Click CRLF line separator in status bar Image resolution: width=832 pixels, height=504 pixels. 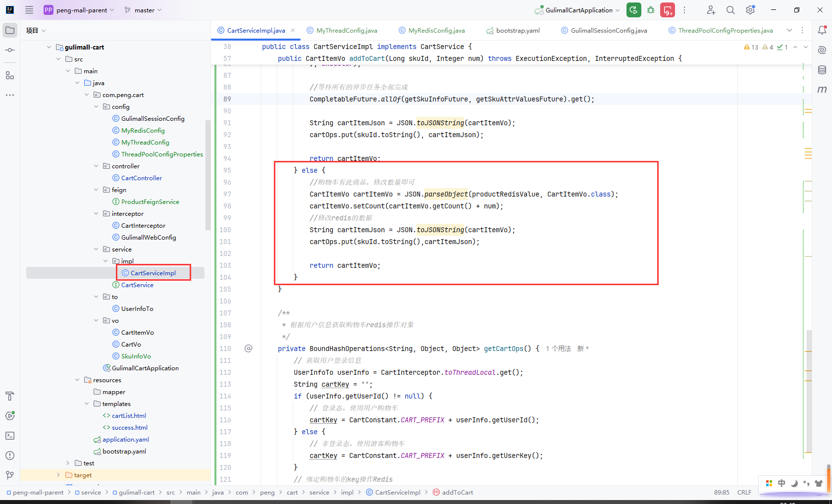point(744,492)
